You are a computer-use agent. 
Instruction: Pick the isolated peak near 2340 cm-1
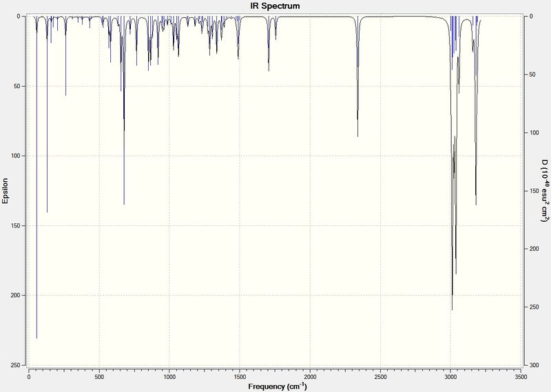357,76
